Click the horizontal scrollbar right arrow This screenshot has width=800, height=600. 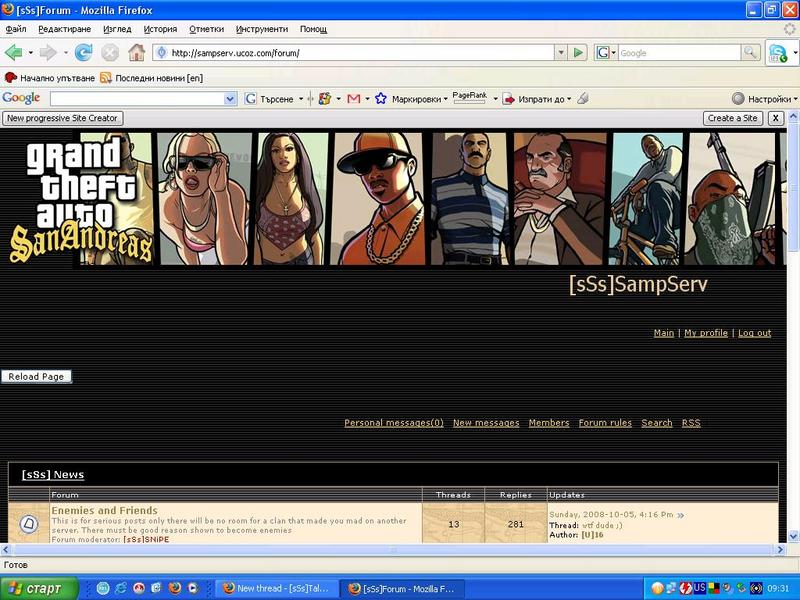click(x=780, y=549)
